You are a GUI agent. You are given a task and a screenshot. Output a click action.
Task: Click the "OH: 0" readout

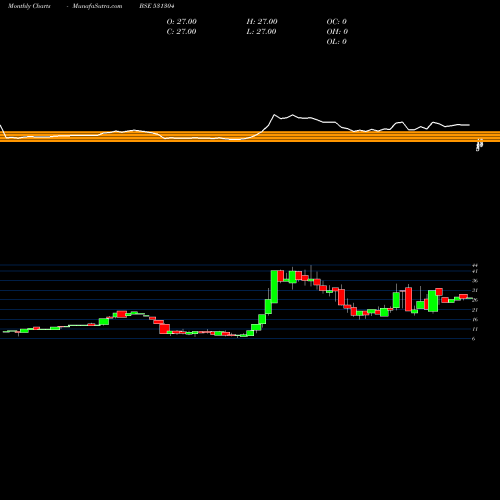[337, 32]
